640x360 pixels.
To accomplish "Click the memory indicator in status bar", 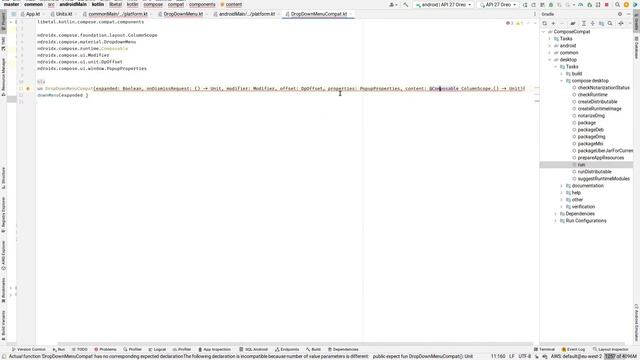I will coord(620,356).
